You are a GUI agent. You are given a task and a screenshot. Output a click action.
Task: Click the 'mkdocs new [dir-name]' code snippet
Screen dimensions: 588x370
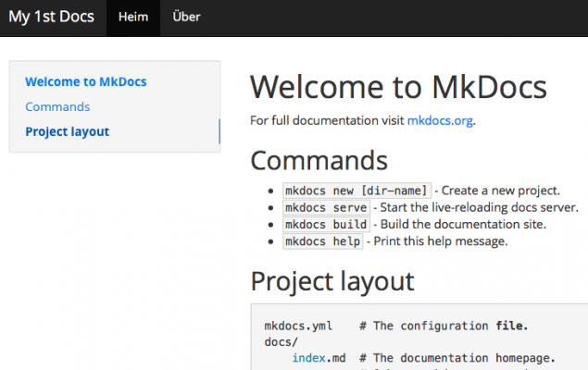click(357, 191)
